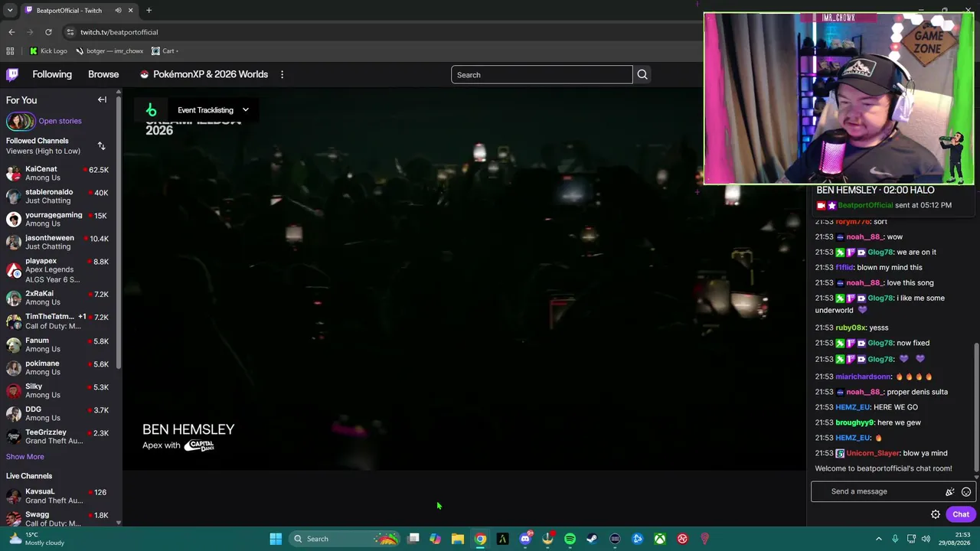The image size is (980, 551).
Task: Open TimTheTatman's channel
Action: 57,321
